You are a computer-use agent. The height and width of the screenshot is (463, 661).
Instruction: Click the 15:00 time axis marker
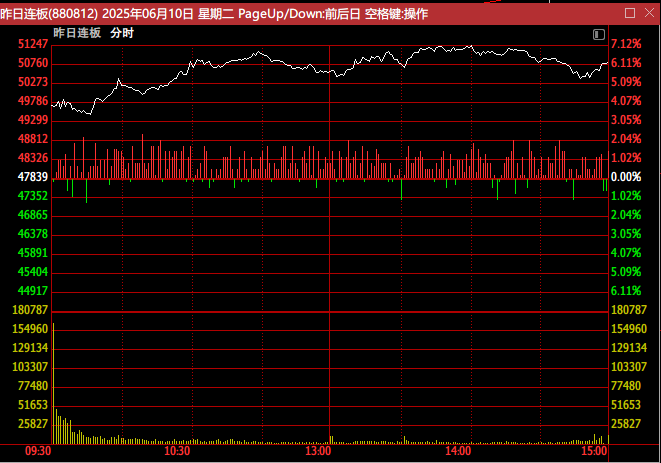click(594, 452)
